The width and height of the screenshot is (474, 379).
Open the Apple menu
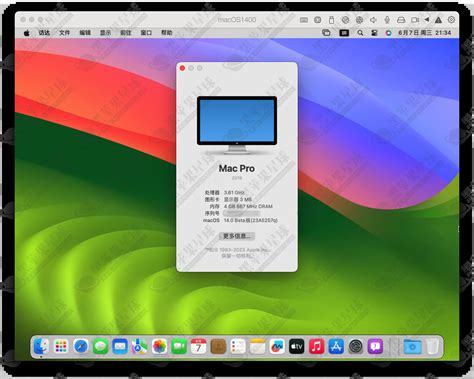point(27,33)
